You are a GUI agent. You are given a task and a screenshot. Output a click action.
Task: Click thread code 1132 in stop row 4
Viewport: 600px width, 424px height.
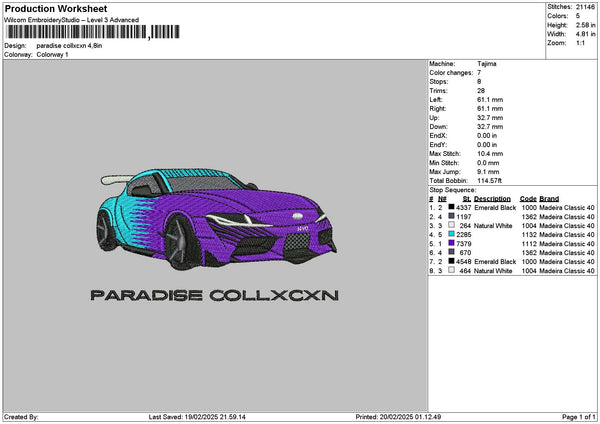tap(529, 235)
